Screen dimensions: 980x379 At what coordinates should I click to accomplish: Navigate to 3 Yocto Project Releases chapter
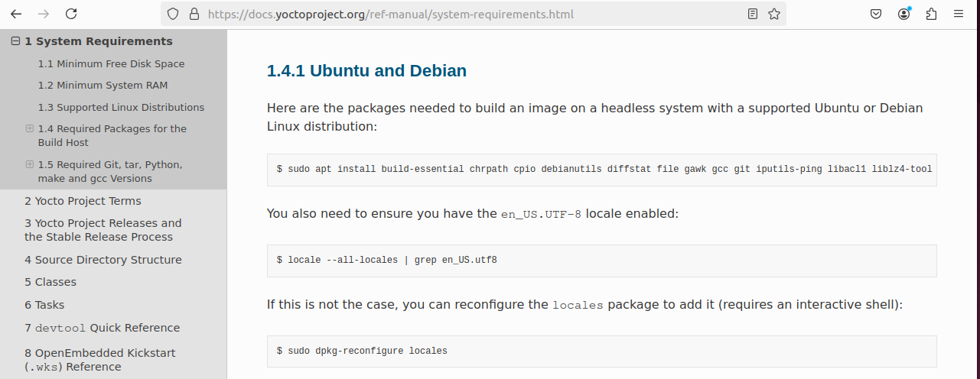(103, 230)
